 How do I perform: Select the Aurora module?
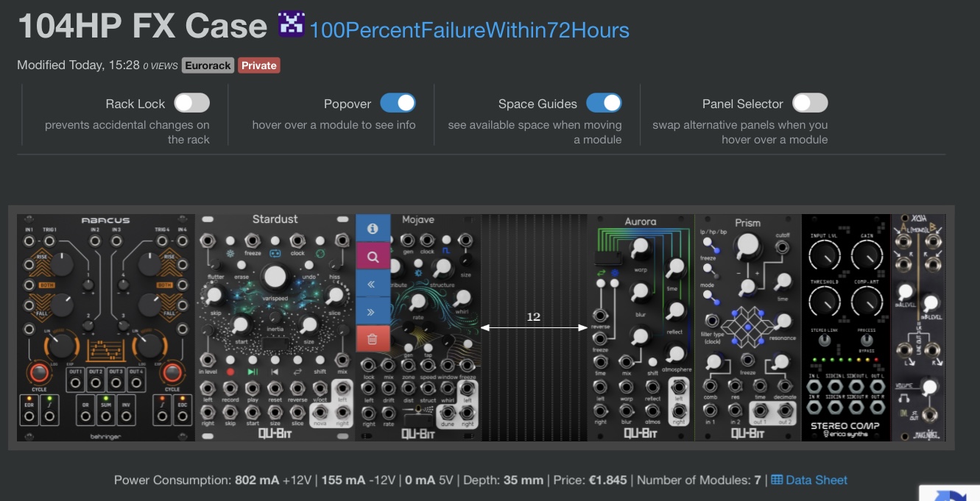click(641, 327)
